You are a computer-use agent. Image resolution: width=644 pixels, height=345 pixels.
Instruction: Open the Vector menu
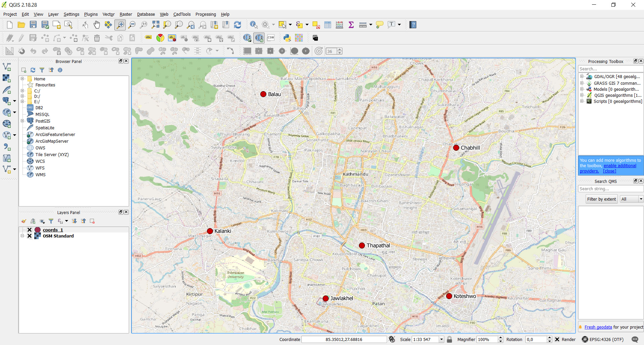[108, 14]
